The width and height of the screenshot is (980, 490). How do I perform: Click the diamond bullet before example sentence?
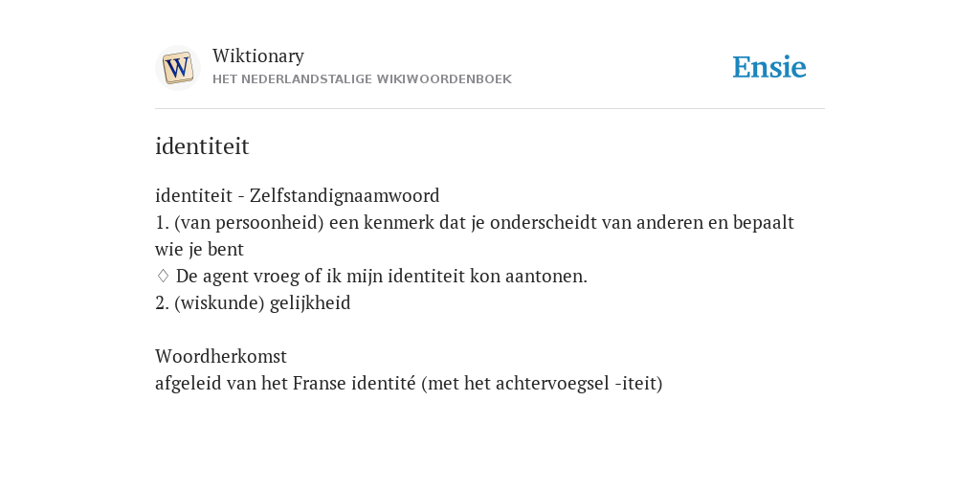[x=163, y=276]
